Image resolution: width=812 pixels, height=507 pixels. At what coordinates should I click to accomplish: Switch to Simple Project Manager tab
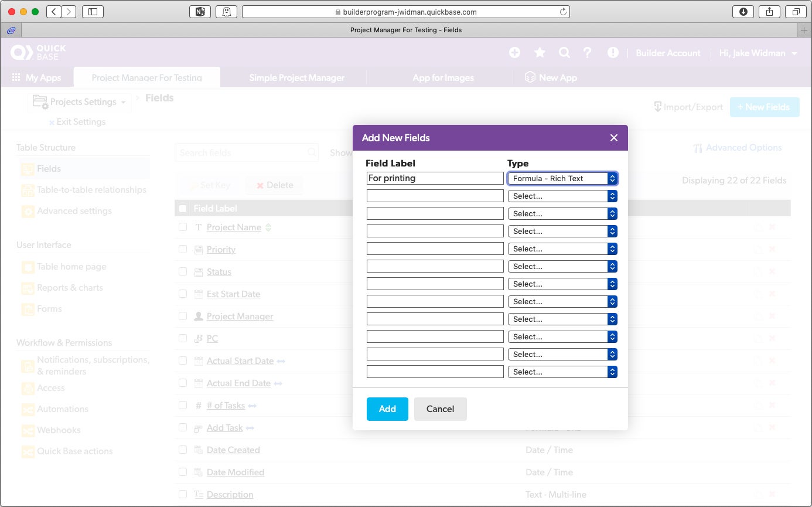pos(296,77)
